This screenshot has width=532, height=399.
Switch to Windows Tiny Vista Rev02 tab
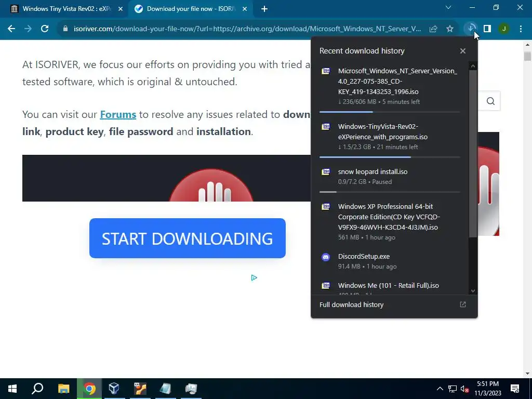(63, 9)
